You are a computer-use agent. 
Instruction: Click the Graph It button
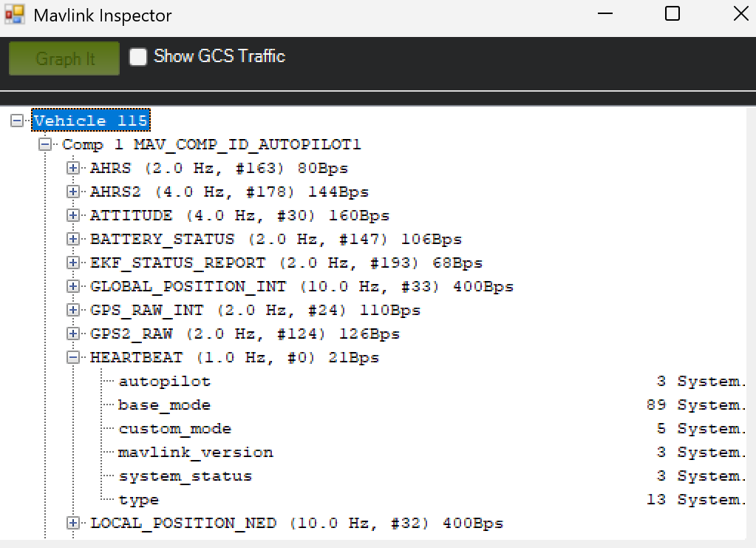64,58
